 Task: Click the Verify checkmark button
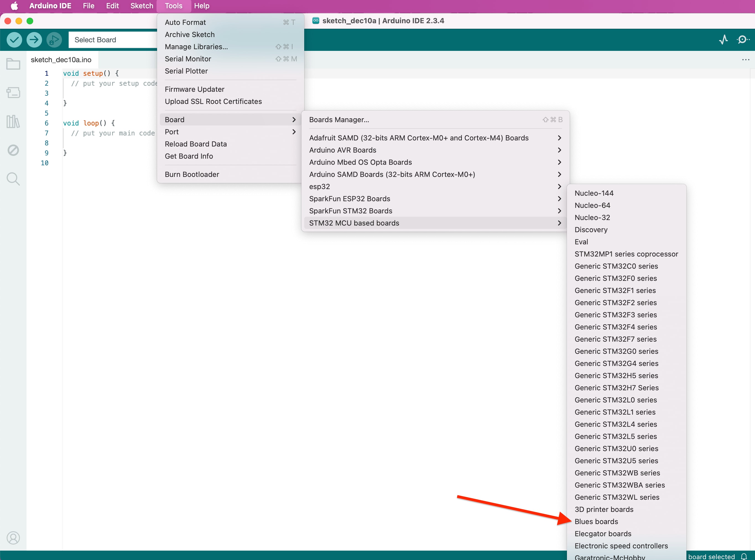[14, 40]
